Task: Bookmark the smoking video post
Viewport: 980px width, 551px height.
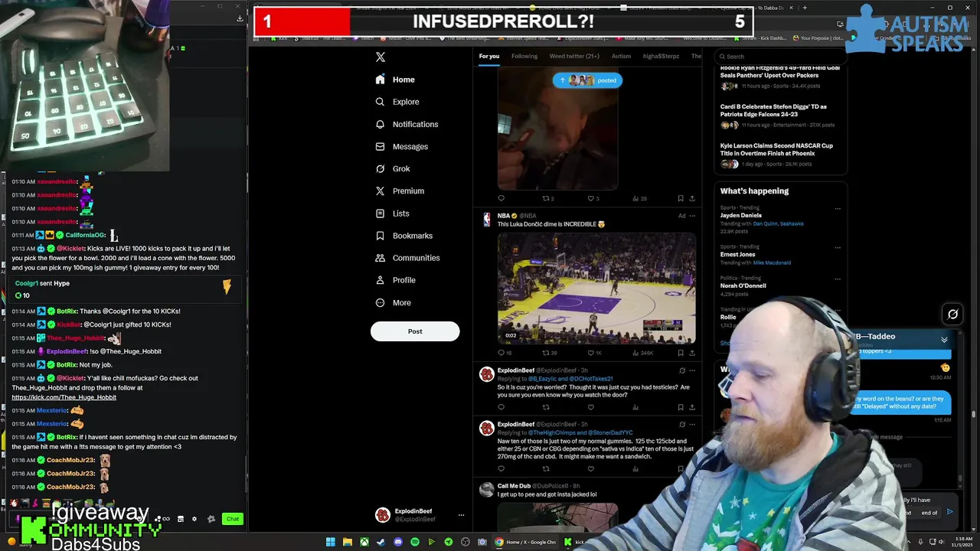Action: [681, 198]
